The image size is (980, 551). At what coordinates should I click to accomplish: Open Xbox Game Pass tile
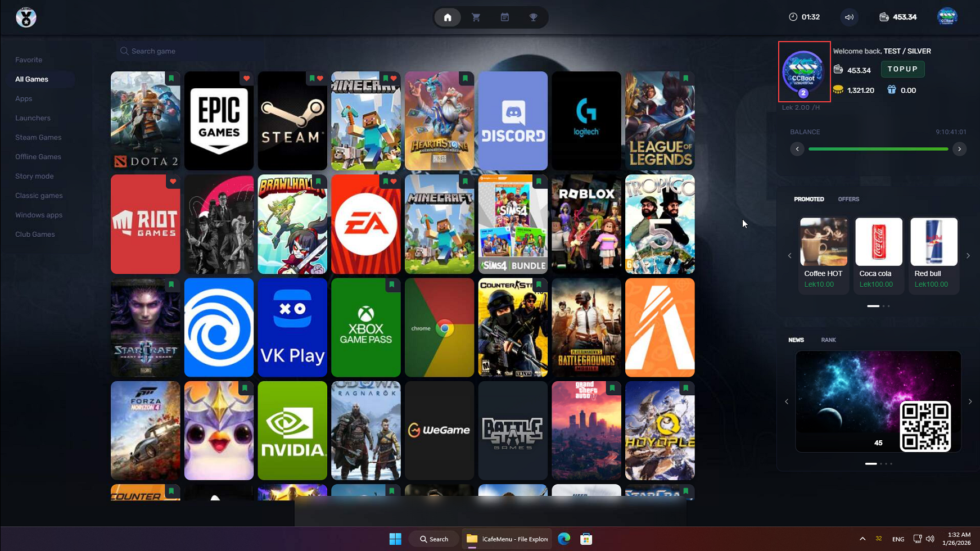click(x=366, y=327)
